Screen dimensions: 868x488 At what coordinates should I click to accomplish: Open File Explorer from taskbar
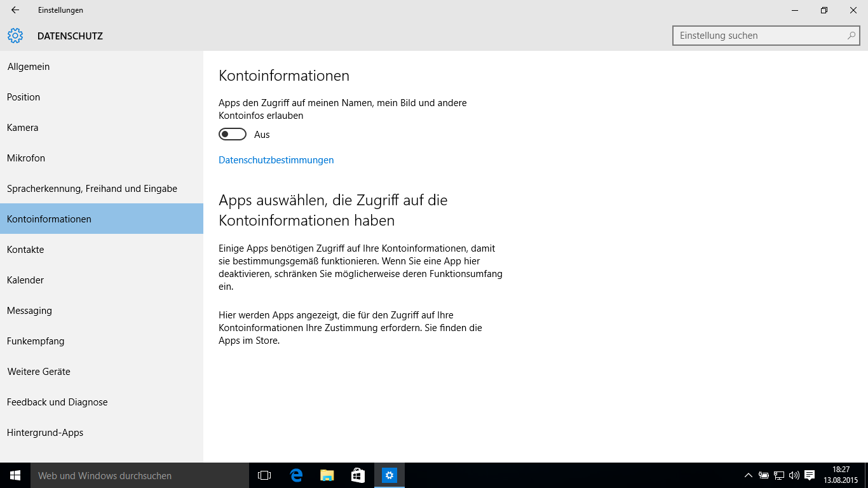pos(327,475)
